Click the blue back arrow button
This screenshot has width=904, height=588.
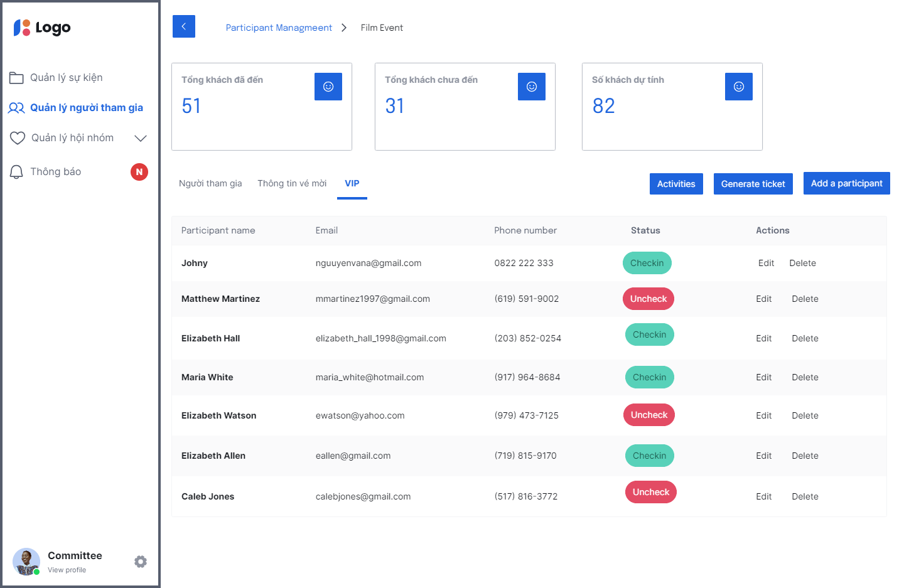183,26
